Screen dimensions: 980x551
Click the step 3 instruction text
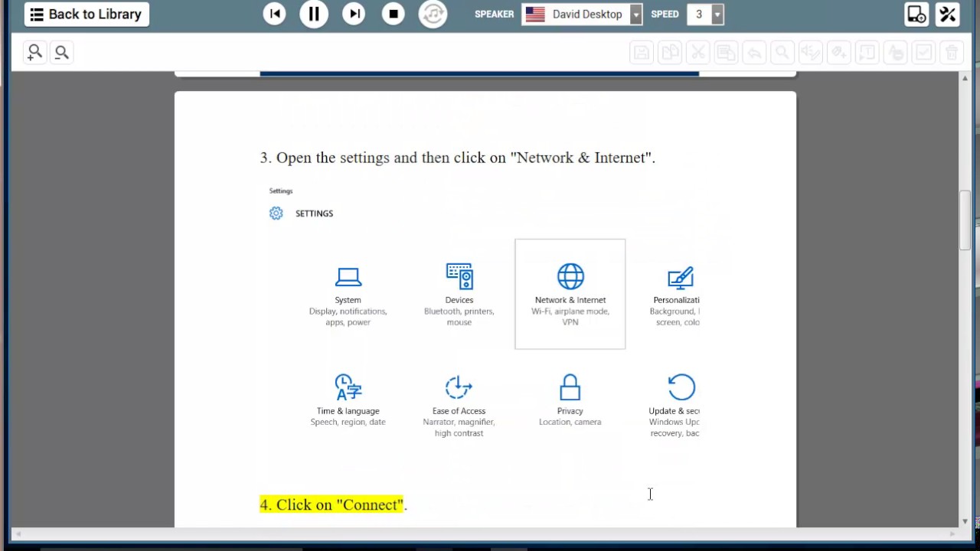click(x=458, y=158)
